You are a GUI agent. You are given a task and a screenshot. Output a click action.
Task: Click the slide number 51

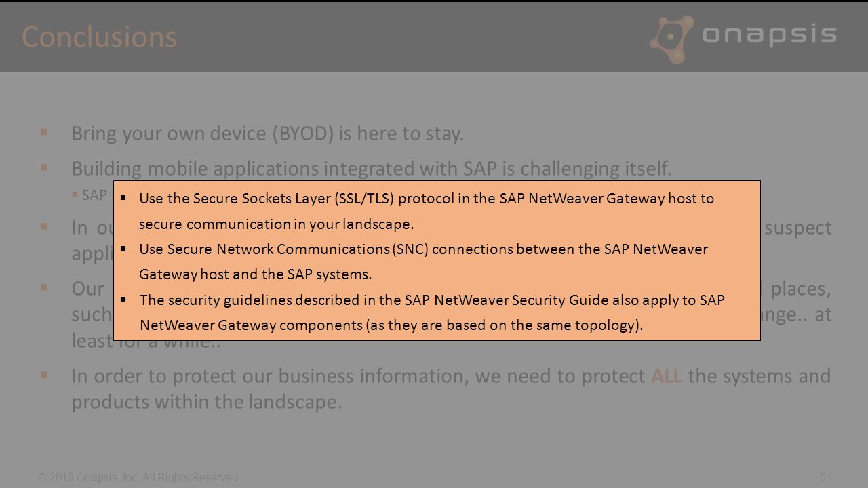click(825, 478)
